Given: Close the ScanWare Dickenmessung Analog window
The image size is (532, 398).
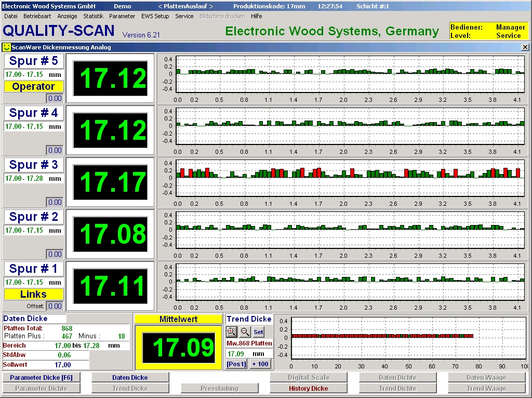Looking at the screenshot, I should click(525, 47).
